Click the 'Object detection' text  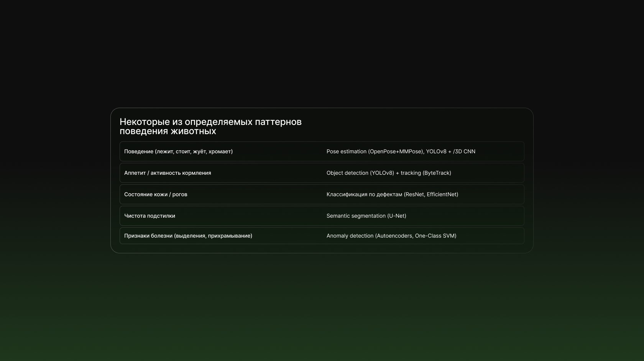click(347, 173)
